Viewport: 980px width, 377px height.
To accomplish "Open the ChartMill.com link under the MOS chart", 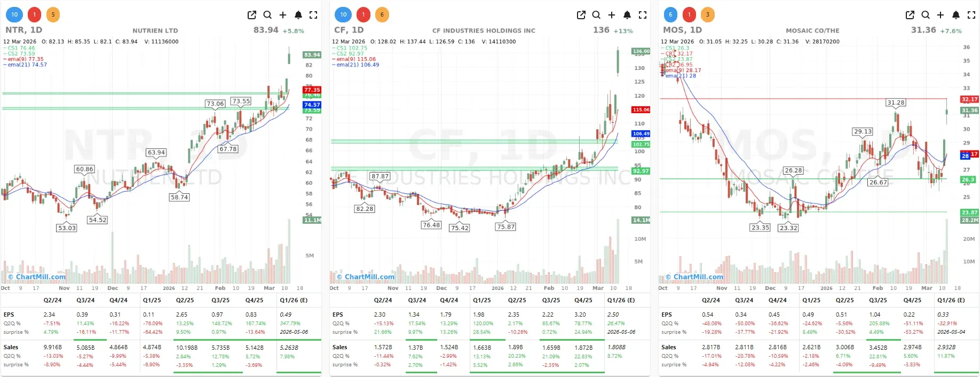I will point(698,277).
